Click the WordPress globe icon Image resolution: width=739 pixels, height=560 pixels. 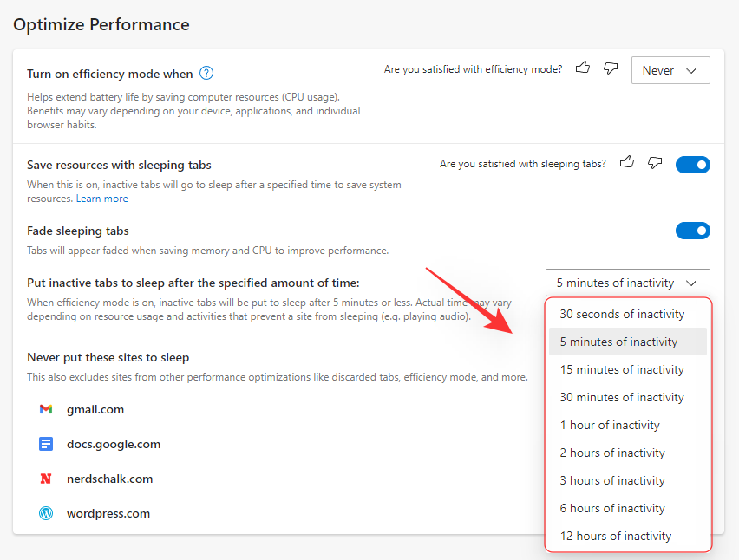click(45, 513)
